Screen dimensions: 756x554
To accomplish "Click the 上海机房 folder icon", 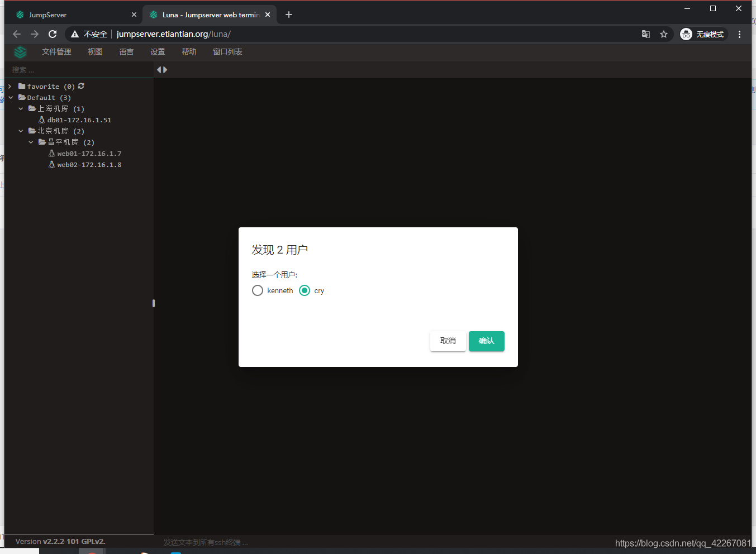I will [x=32, y=108].
